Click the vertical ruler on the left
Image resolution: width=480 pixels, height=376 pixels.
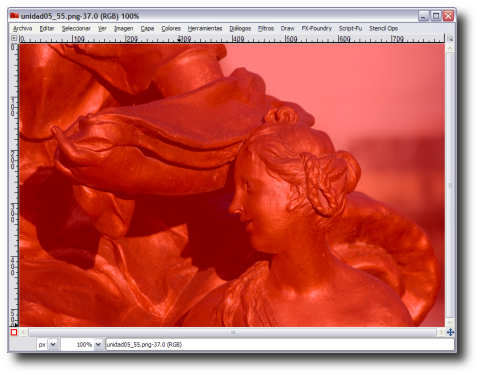pyautogui.click(x=14, y=185)
